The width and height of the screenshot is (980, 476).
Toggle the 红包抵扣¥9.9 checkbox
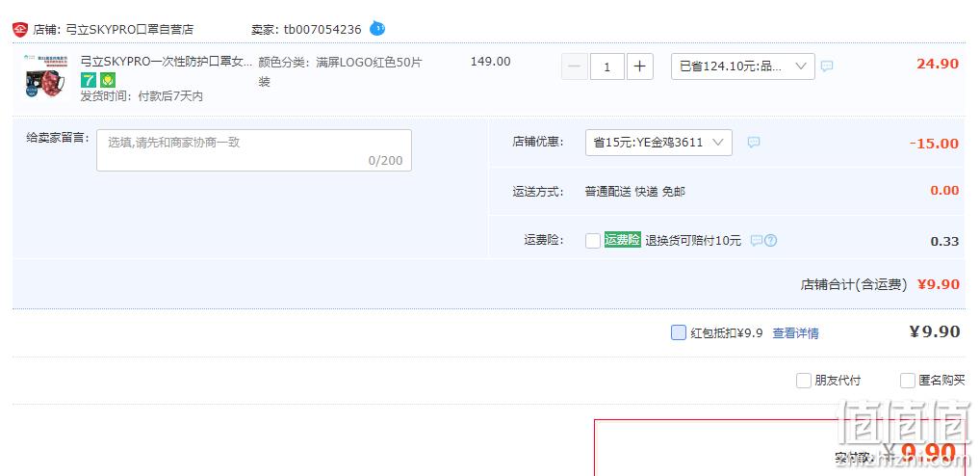point(678,332)
